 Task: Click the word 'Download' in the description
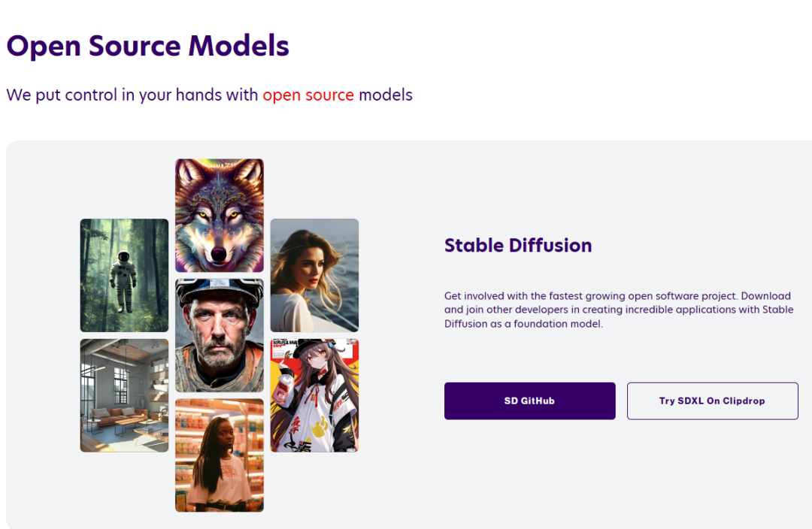click(x=766, y=296)
